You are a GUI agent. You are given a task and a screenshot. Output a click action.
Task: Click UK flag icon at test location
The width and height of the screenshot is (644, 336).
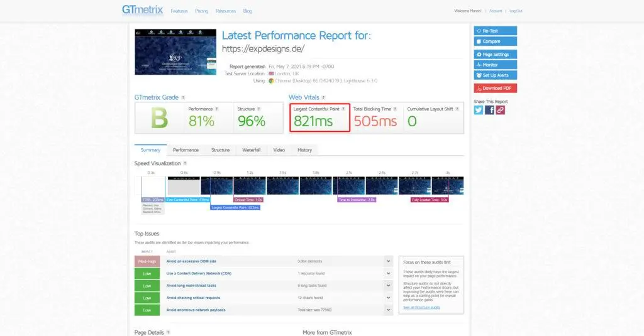pyautogui.click(x=271, y=74)
